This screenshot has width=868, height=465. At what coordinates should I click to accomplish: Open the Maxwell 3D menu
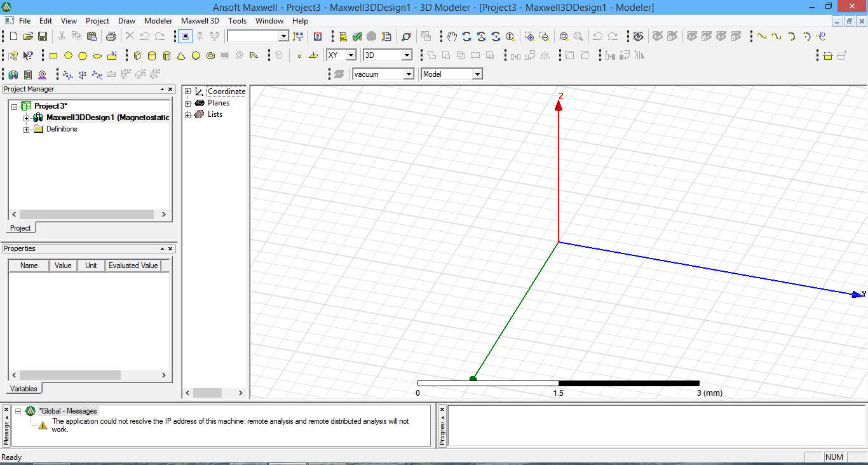[x=200, y=20]
